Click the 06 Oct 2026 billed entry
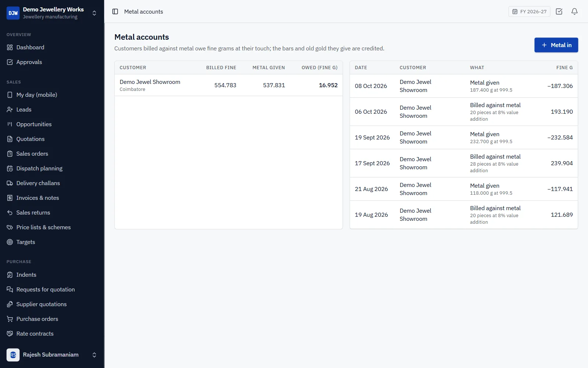Viewport: 588px width, 368px height. point(464,112)
